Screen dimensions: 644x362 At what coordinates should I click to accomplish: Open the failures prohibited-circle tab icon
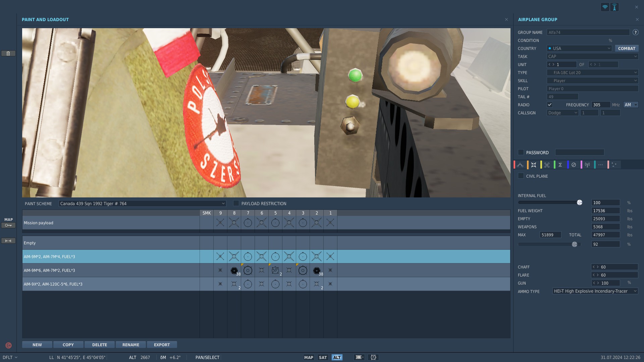(574, 165)
